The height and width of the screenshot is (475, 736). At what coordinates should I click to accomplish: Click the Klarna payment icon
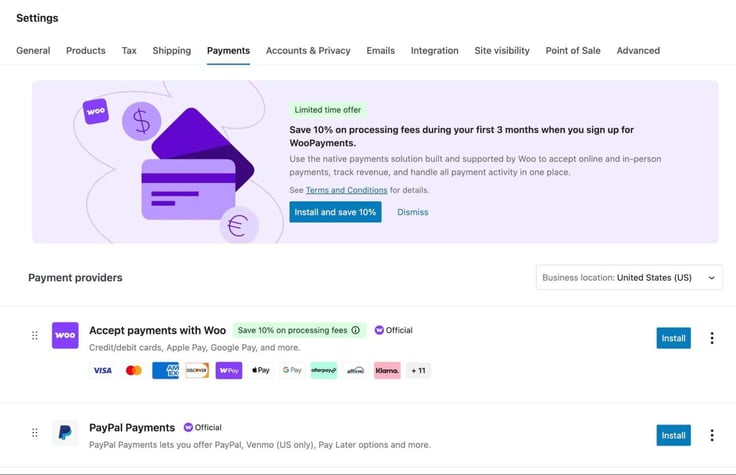click(387, 370)
